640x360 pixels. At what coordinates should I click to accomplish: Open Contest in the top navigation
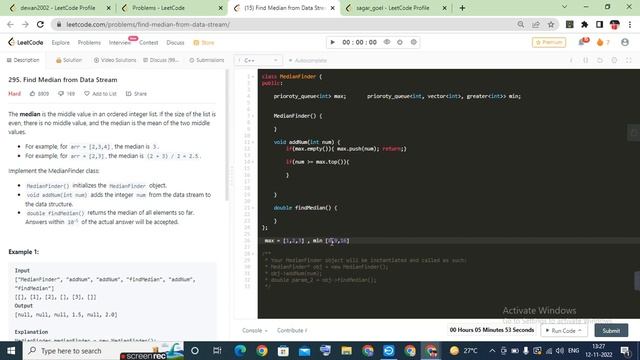tap(149, 42)
